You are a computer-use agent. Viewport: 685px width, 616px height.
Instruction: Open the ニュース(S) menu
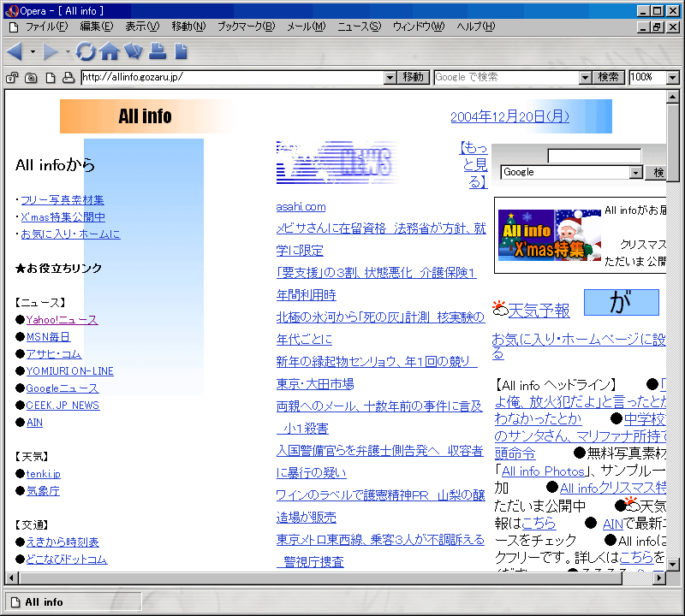click(x=359, y=27)
